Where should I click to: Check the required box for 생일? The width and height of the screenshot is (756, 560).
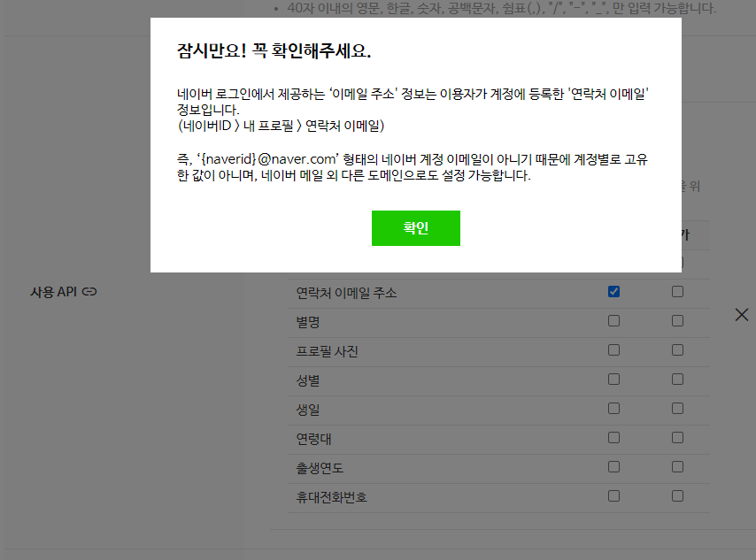(613, 409)
